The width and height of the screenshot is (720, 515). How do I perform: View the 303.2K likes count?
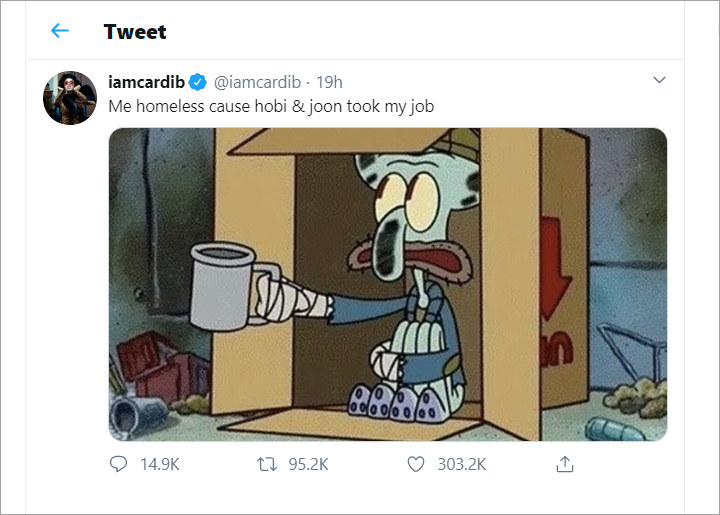coord(461,465)
